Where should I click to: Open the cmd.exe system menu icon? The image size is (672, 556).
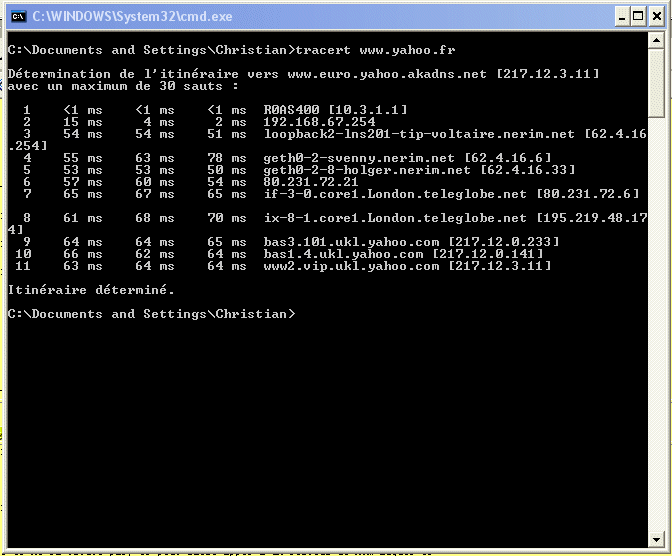(x=18, y=17)
